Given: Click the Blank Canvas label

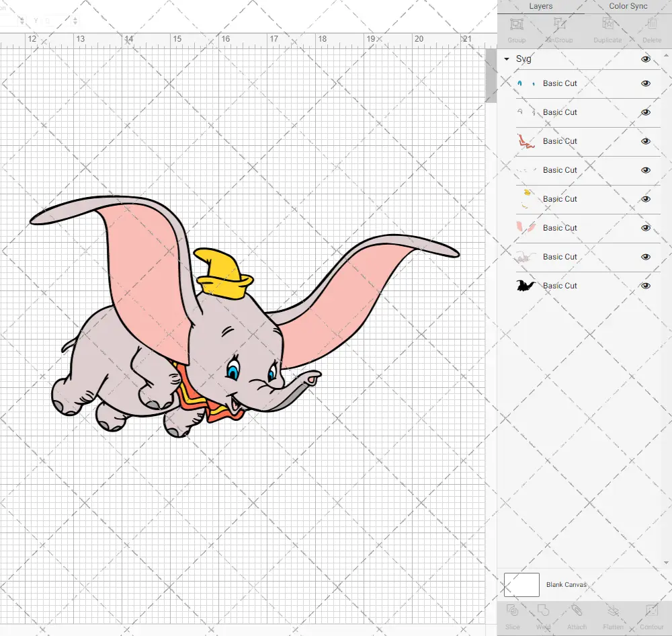Looking at the screenshot, I should click(566, 584).
